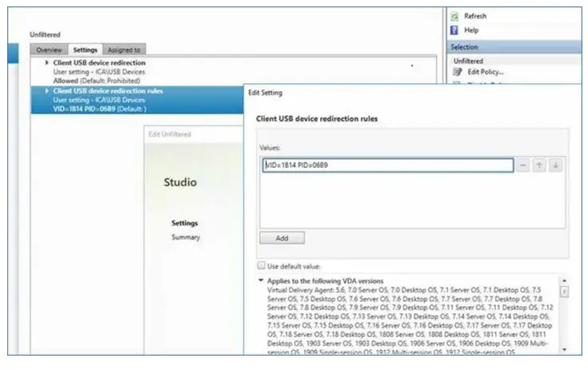Click VID=1814 PID=06B9 (Default: ) row text
The image size is (588, 370).
point(100,109)
